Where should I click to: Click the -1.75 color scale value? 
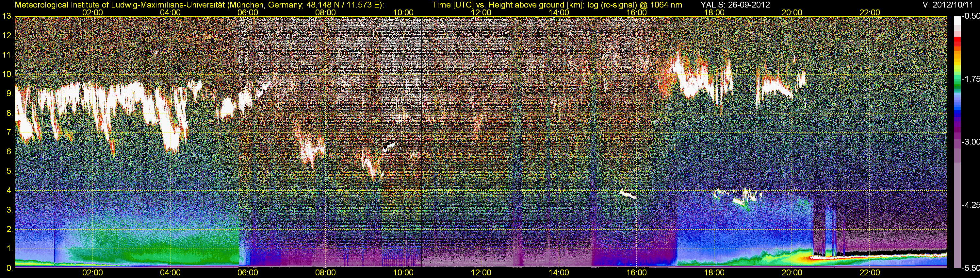point(971,79)
